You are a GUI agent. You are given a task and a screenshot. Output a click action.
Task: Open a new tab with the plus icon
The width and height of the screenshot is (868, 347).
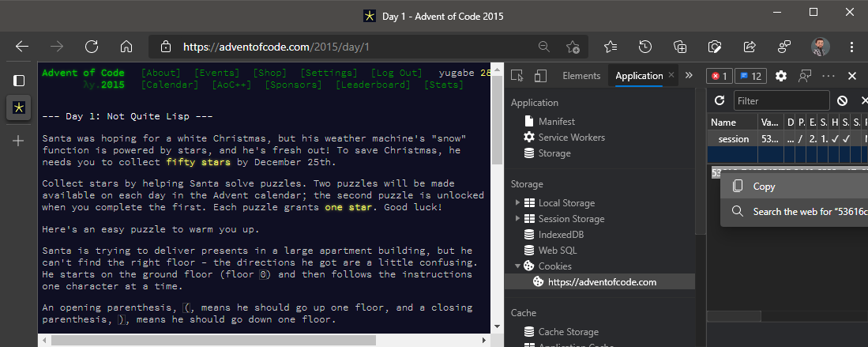pos(18,141)
